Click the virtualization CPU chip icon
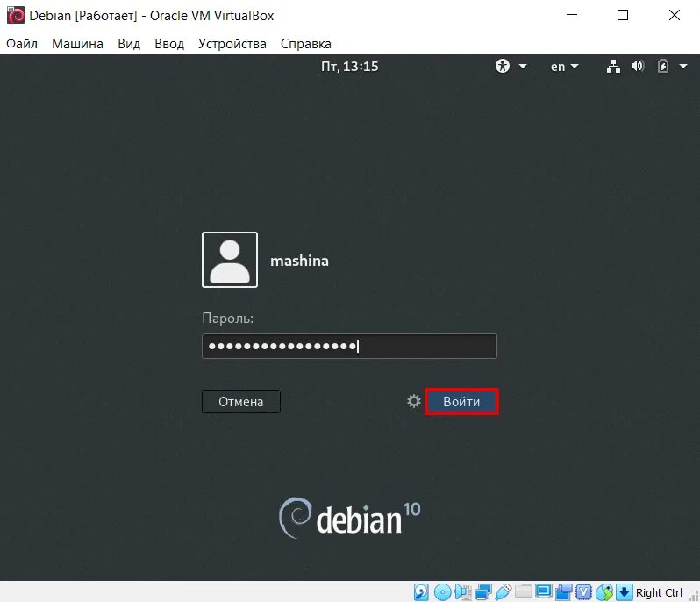The height and width of the screenshot is (602, 700). tap(583, 592)
